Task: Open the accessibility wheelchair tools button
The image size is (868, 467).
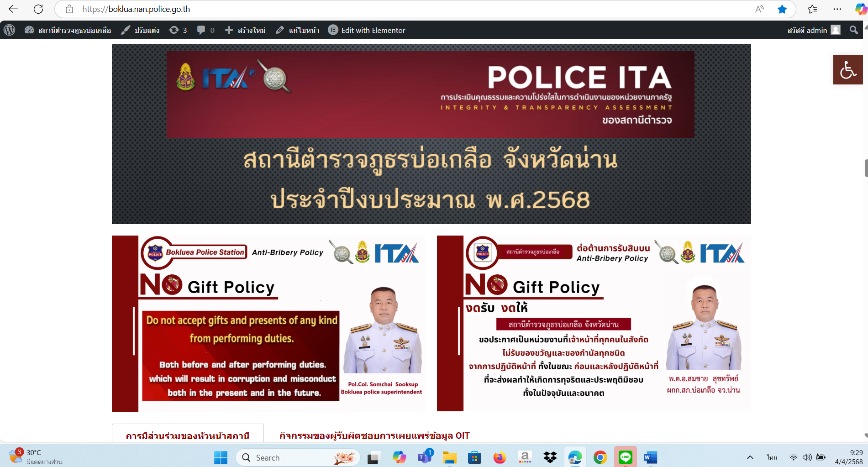Action: coord(847,70)
